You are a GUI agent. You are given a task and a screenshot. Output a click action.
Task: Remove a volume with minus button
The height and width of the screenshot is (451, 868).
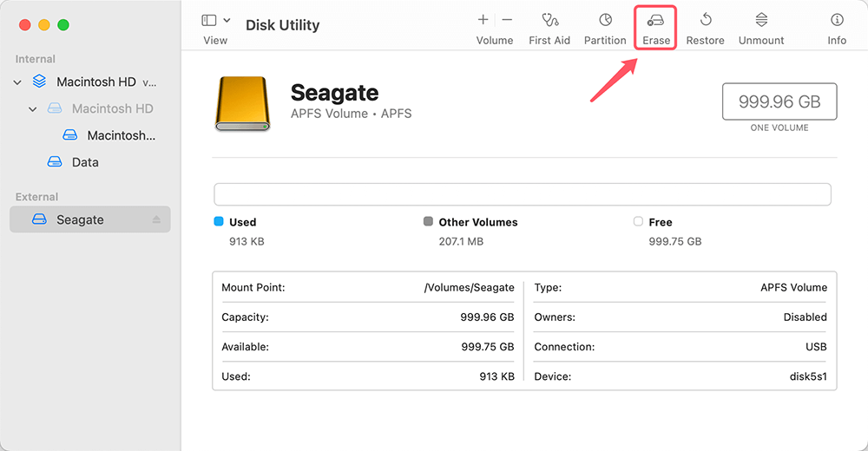[507, 20]
